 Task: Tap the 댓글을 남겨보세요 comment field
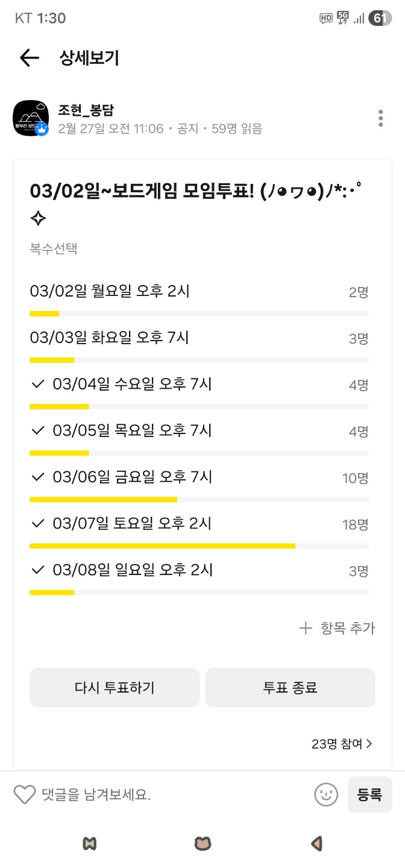coord(121,794)
